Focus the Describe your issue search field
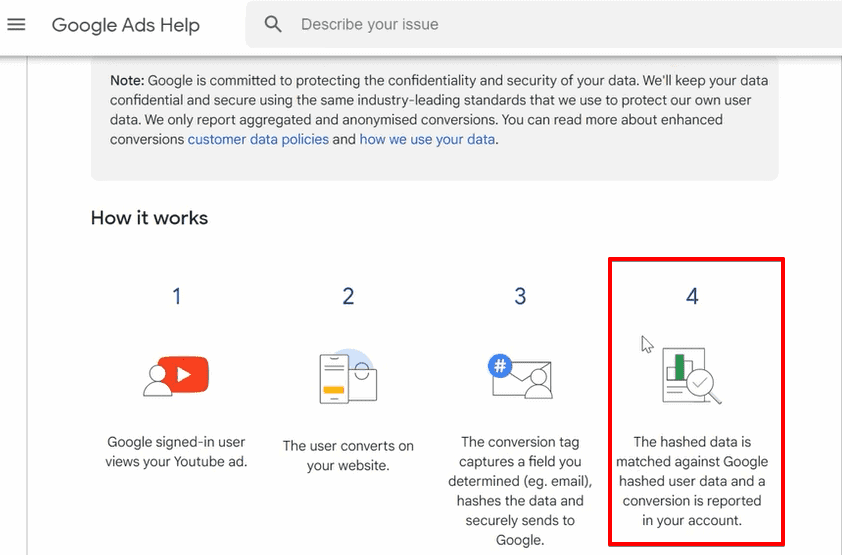 (x=543, y=24)
